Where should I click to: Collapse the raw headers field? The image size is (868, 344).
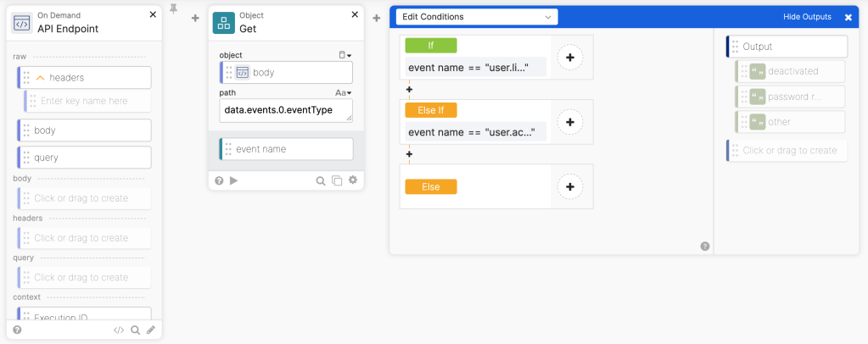40,78
